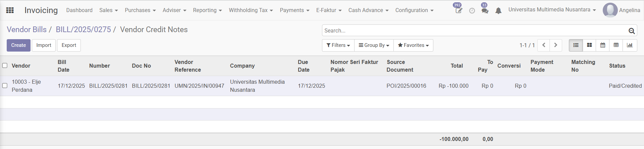
Task: Go to Vendor Bills breadcrumb link
Action: 26,29
